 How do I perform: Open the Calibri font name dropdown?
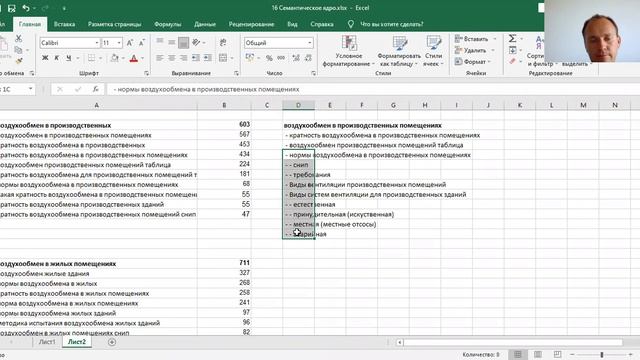(97, 43)
